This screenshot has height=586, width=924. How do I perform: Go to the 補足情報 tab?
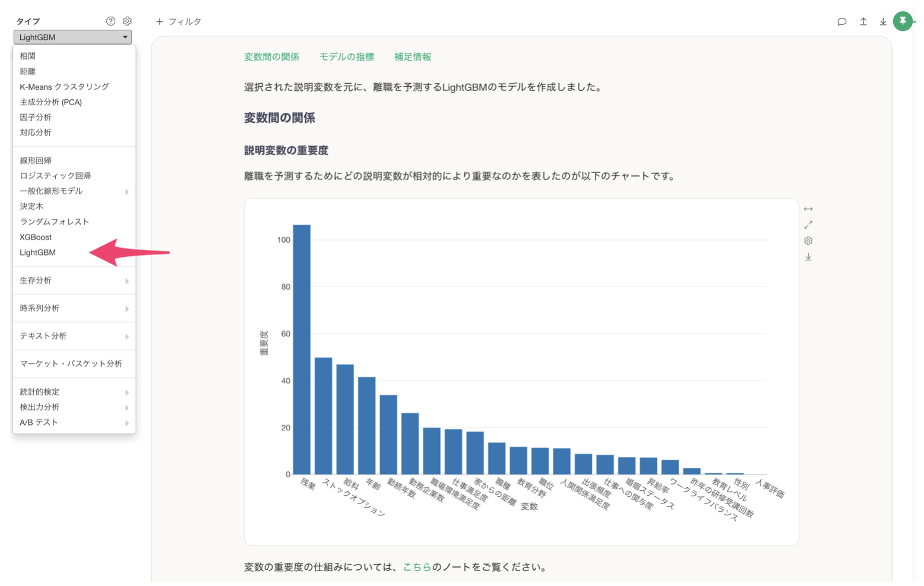point(413,57)
